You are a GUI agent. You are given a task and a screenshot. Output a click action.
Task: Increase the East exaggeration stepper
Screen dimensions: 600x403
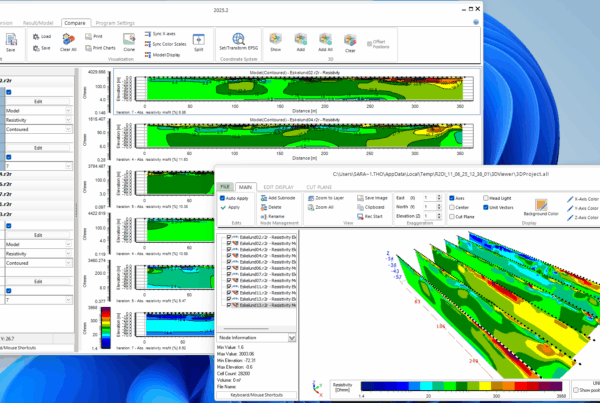pyautogui.click(x=439, y=196)
